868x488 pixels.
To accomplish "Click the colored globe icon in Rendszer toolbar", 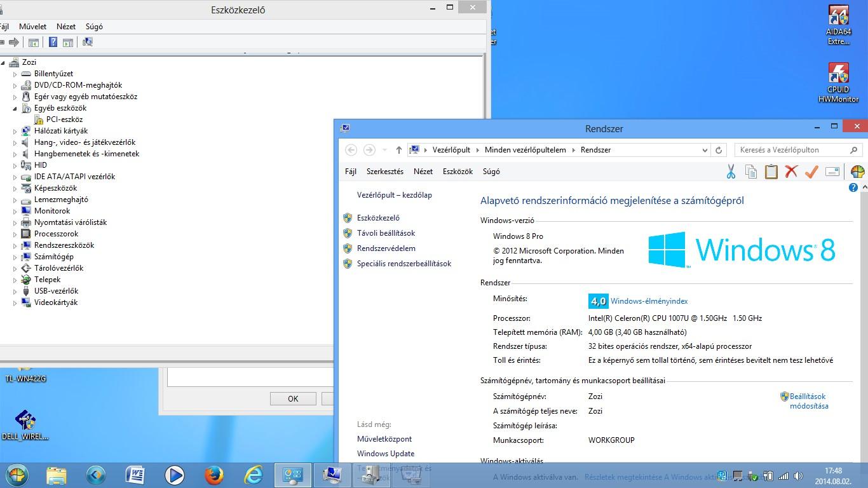I will coord(857,172).
